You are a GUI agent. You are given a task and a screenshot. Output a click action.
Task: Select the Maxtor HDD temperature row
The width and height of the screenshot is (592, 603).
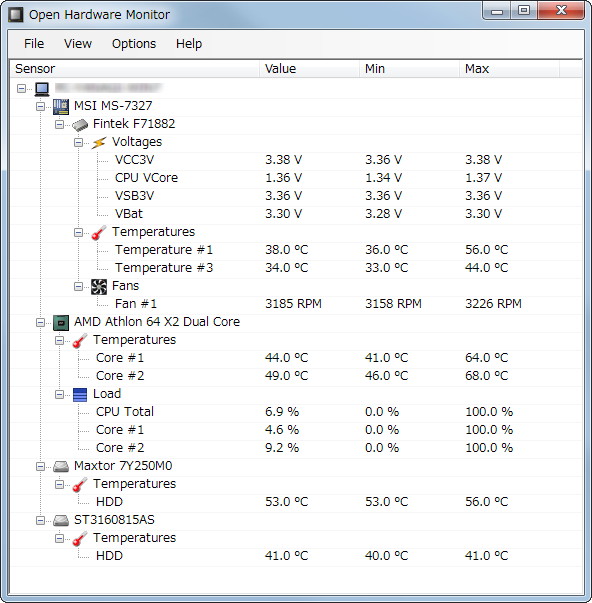coord(296,502)
